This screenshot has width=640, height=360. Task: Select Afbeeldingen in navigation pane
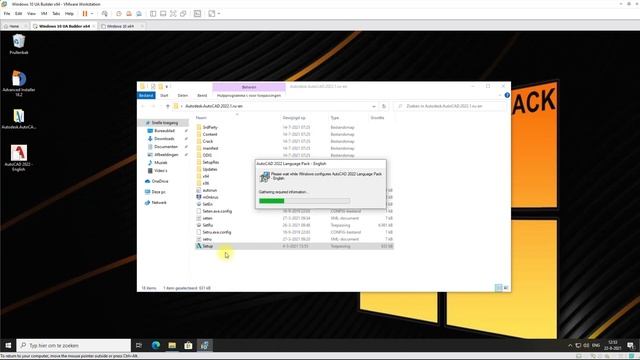(166, 155)
